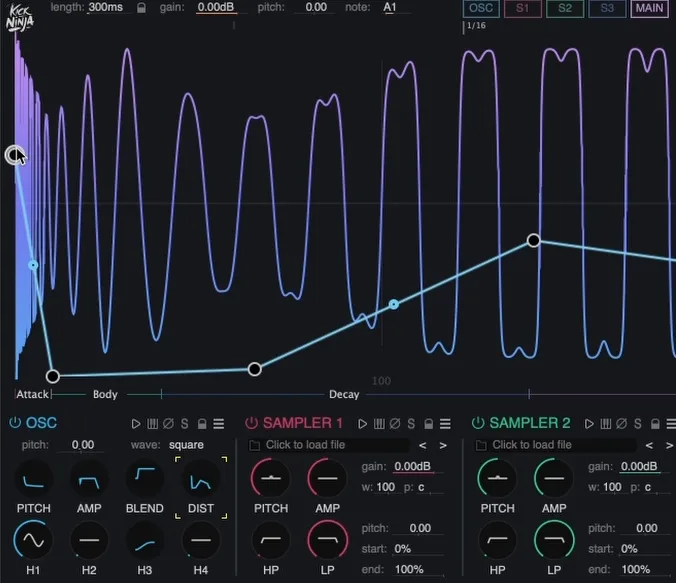The image size is (676, 583).
Task: Lock the Sampler 1 layer
Action: (429, 424)
